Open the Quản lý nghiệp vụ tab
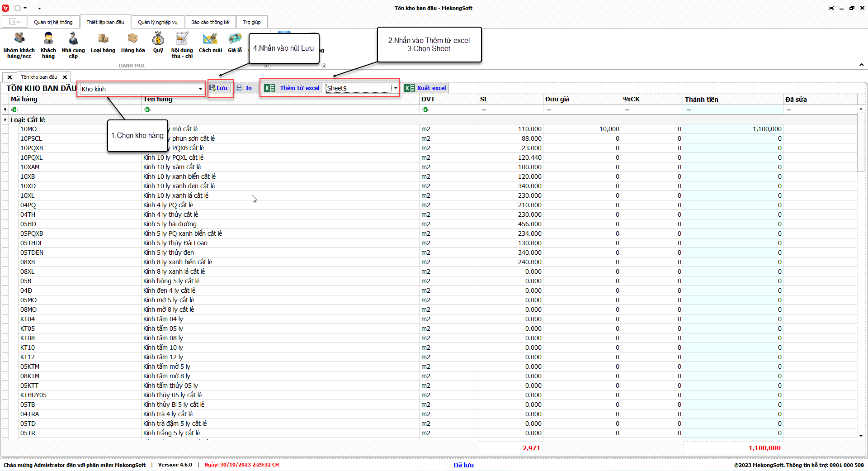This screenshot has width=868, height=471. (158, 22)
